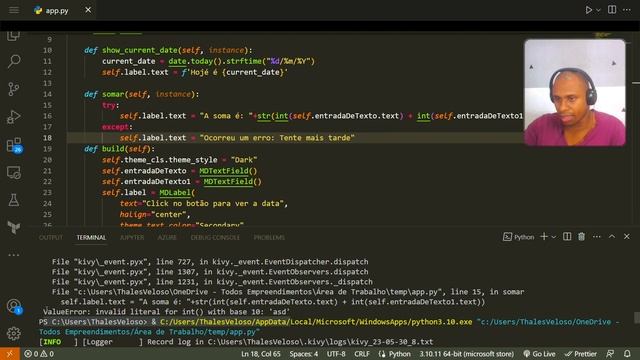Click the 'def somar' function definition
Screen dimensions: 640x360
[142, 94]
